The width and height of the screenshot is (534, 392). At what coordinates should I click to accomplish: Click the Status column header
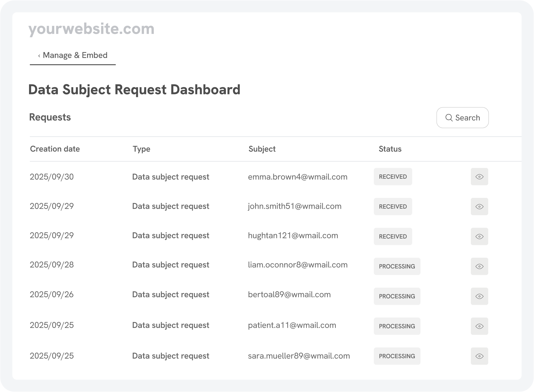tap(390, 149)
